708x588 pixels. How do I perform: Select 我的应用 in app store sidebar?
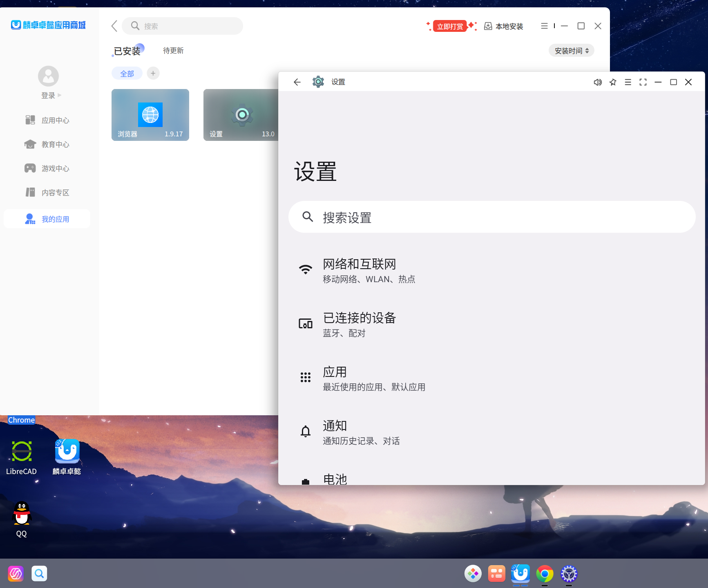click(47, 219)
